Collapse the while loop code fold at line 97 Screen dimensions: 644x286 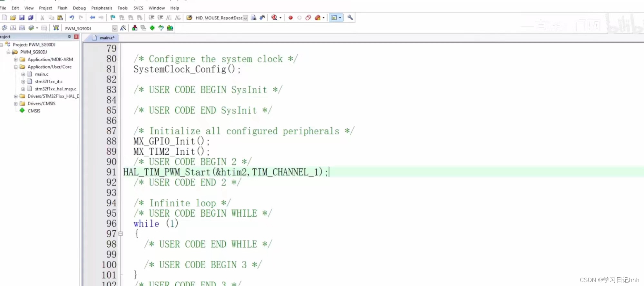click(121, 234)
